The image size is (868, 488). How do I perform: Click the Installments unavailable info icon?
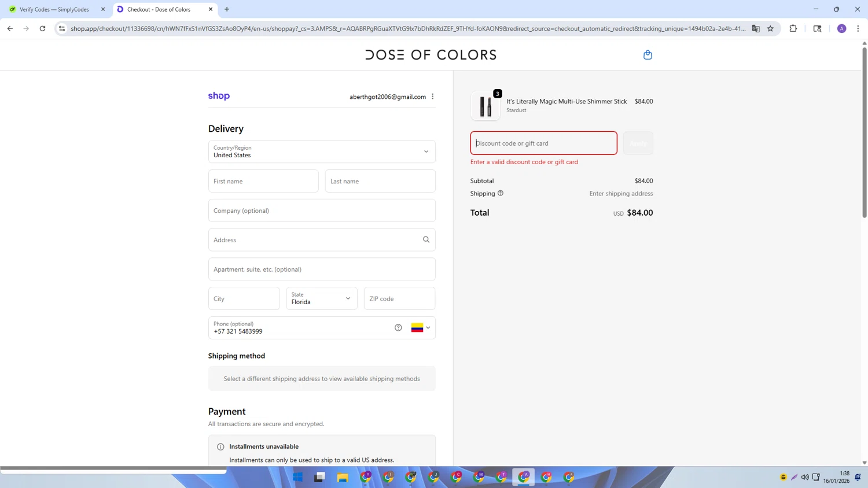[220, 446]
